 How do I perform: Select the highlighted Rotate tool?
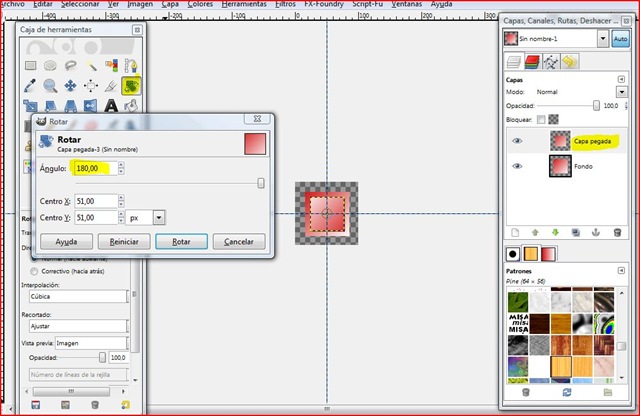coord(131,86)
